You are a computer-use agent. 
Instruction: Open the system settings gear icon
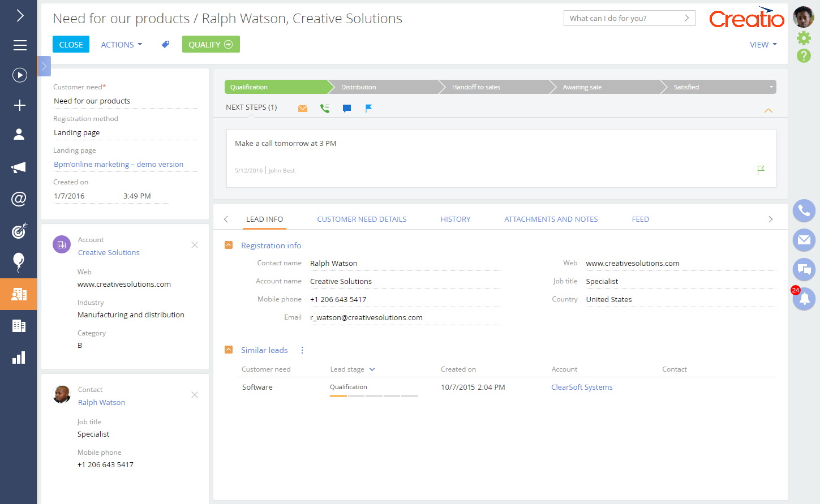[x=804, y=38]
